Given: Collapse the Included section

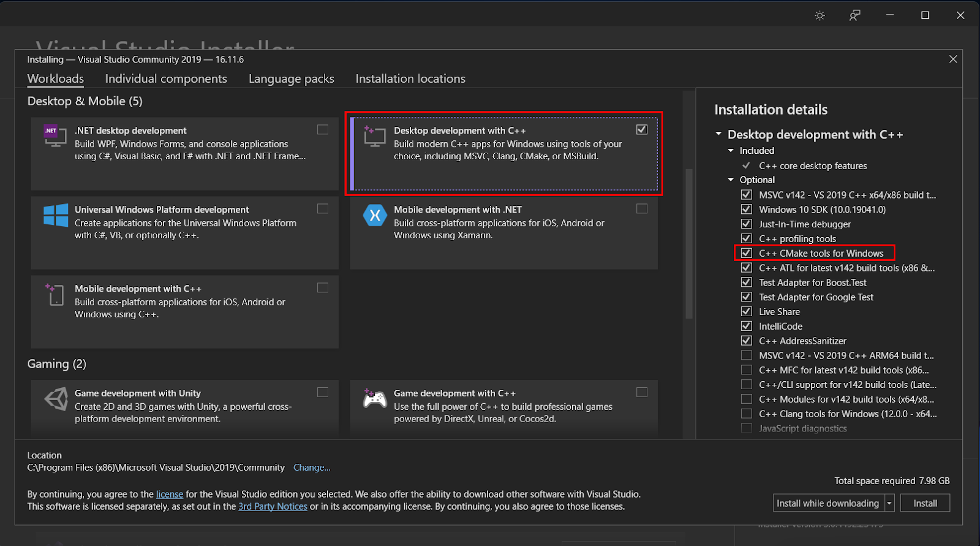Looking at the screenshot, I should pos(731,151).
